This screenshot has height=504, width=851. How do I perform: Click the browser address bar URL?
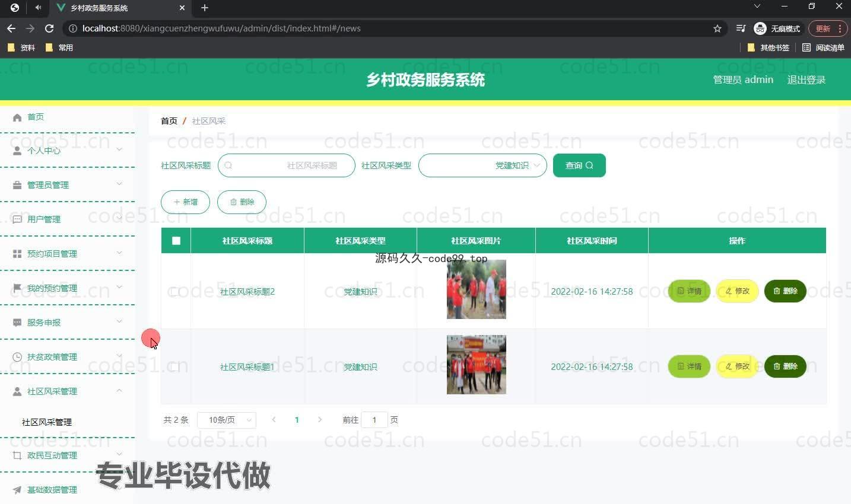tap(221, 28)
